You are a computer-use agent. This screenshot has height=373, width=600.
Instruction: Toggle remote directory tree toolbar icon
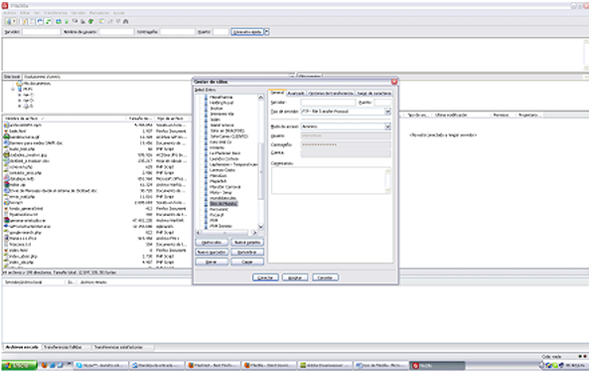point(40,21)
